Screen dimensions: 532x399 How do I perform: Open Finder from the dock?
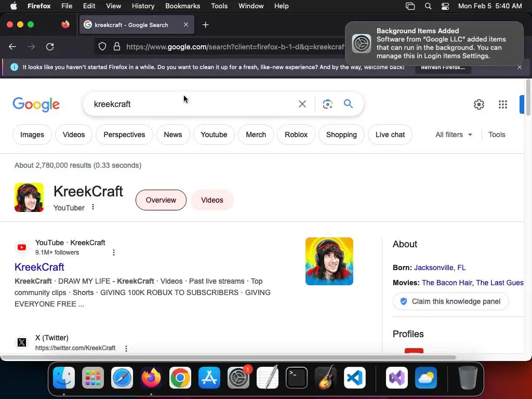click(64, 378)
